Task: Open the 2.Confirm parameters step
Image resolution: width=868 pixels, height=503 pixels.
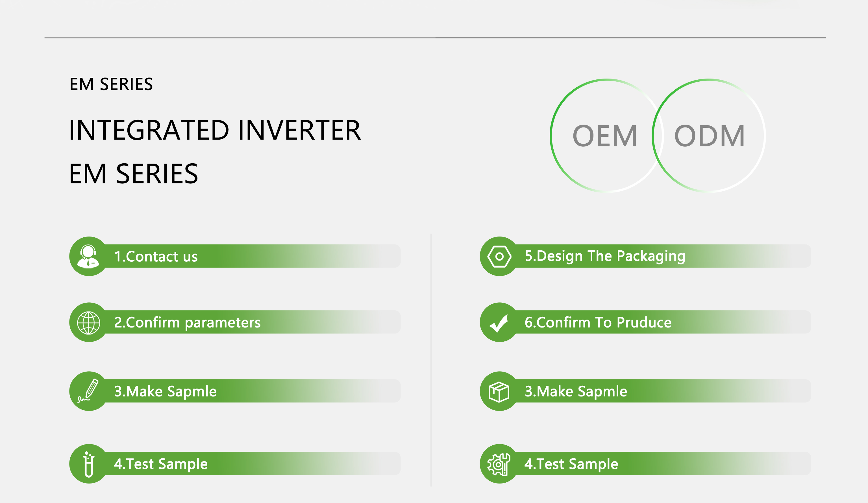Action: point(235,322)
